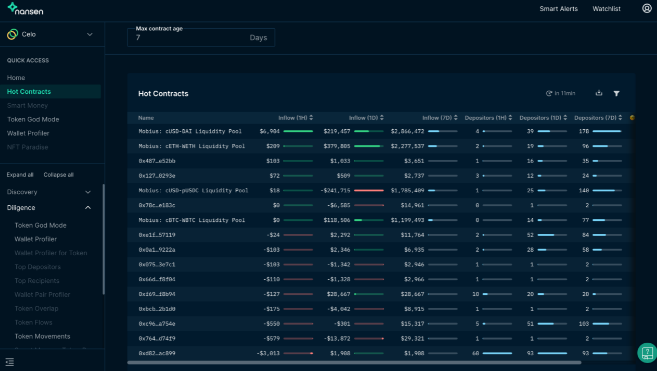Download the Hot Contracts table data
Image resolution: width=657 pixels, height=371 pixels.
point(599,93)
